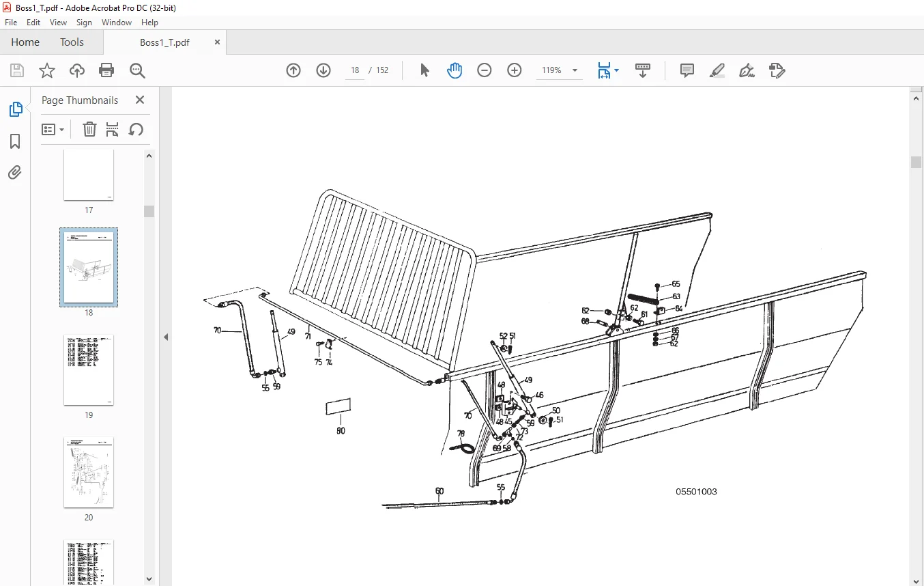Delete selected page trash icon
Image resolution: width=924 pixels, height=586 pixels.
point(89,129)
